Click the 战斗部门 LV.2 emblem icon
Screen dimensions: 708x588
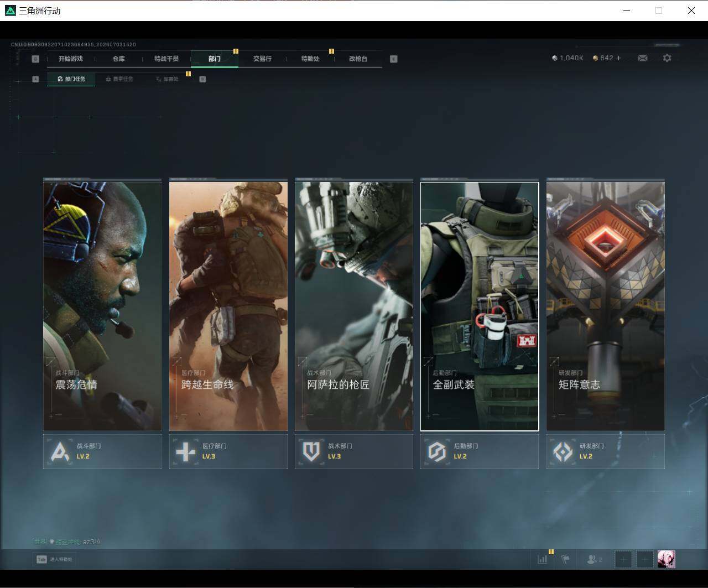pyautogui.click(x=60, y=452)
